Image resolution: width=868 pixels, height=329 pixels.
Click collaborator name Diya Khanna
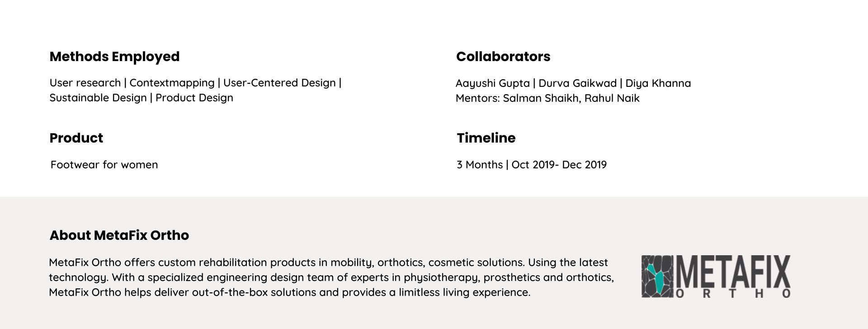658,83
